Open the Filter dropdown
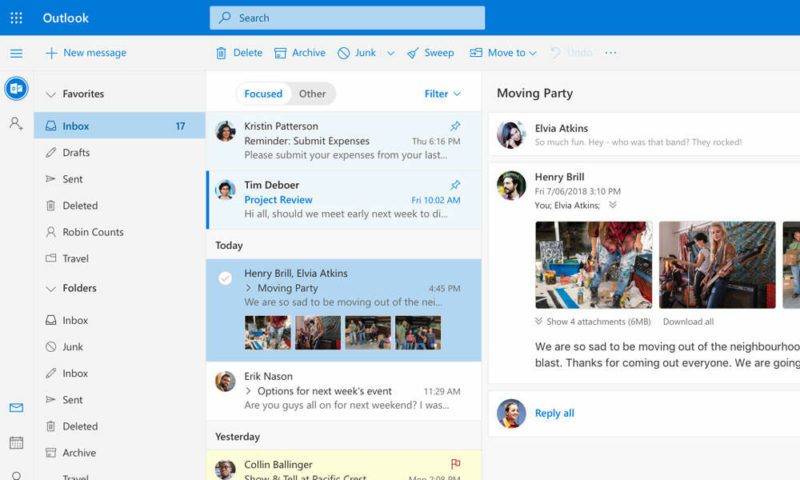Image resolution: width=800 pixels, height=480 pixels. click(x=442, y=94)
